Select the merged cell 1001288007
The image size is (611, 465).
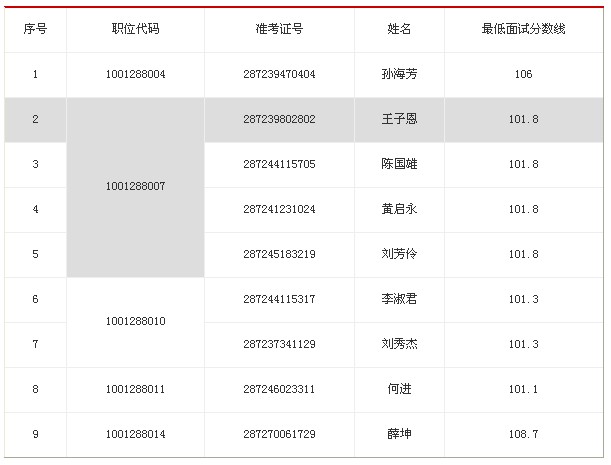click(135, 187)
